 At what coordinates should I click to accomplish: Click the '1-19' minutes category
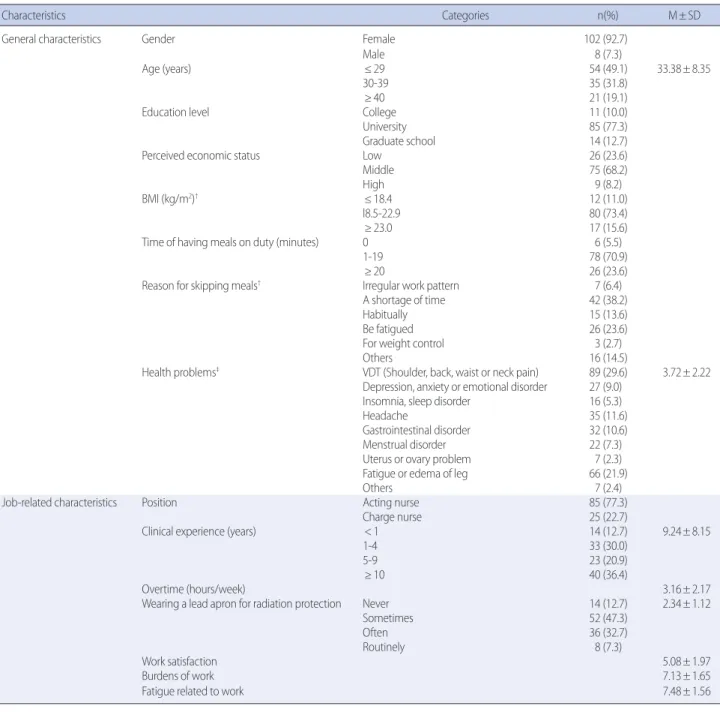pyautogui.click(x=373, y=257)
